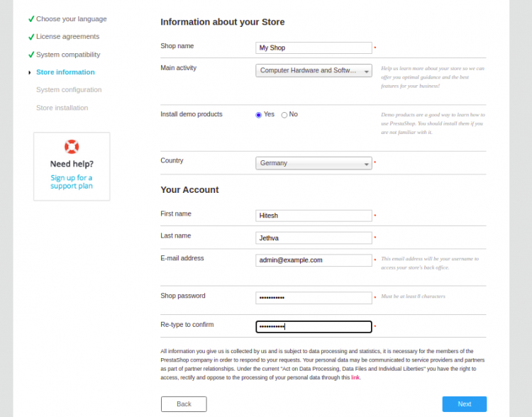The height and width of the screenshot is (417, 532).
Task: Click the Re-type to confirm label
Action: tap(187, 325)
